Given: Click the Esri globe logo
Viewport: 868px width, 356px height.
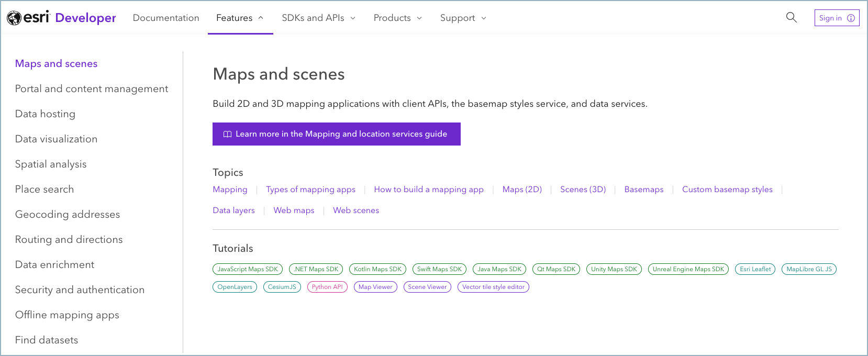Looking at the screenshot, I should (x=14, y=18).
